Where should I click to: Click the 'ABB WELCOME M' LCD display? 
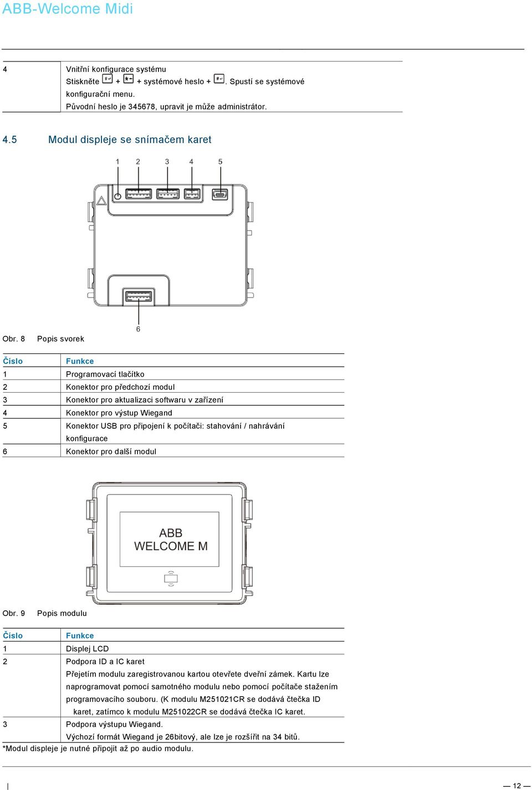tap(170, 539)
